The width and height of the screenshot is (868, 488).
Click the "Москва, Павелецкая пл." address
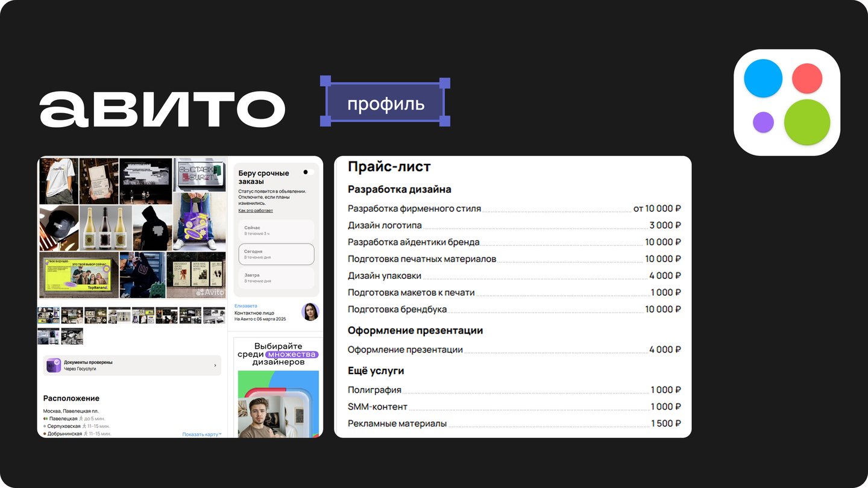pos(71,411)
